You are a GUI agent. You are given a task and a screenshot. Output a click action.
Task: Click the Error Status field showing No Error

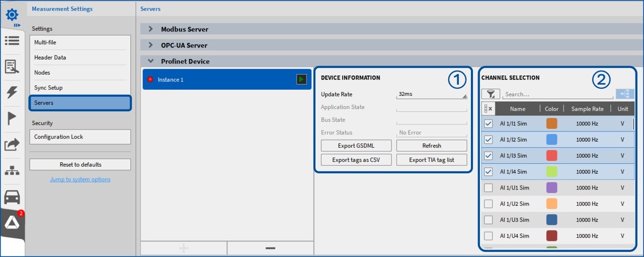tap(432, 133)
